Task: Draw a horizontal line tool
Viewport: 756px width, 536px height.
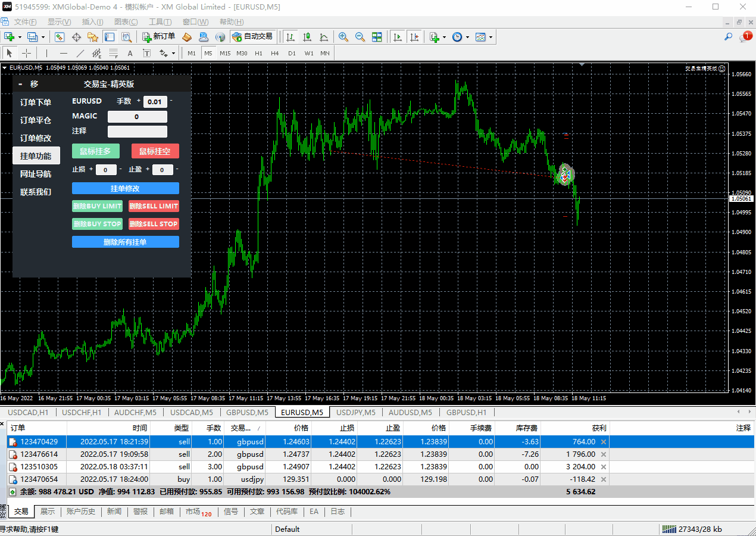Action: 64,53
